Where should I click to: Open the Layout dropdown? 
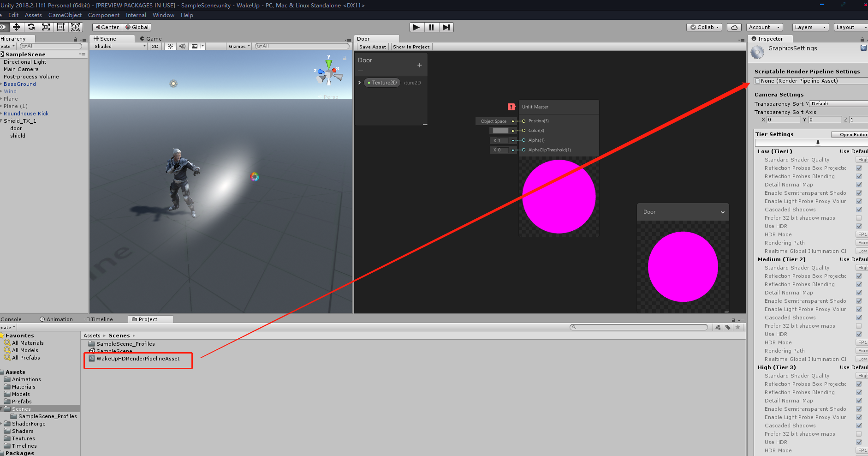(x=850, y=27)
